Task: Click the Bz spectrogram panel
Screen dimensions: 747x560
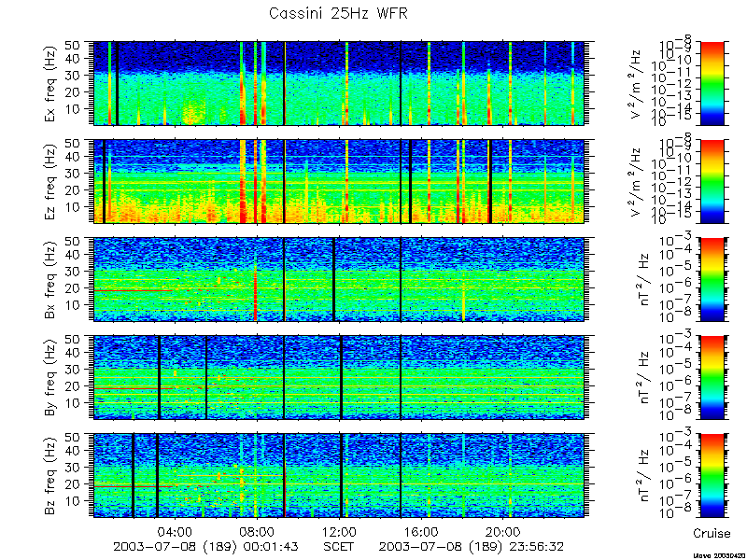Action: [339, 476]
